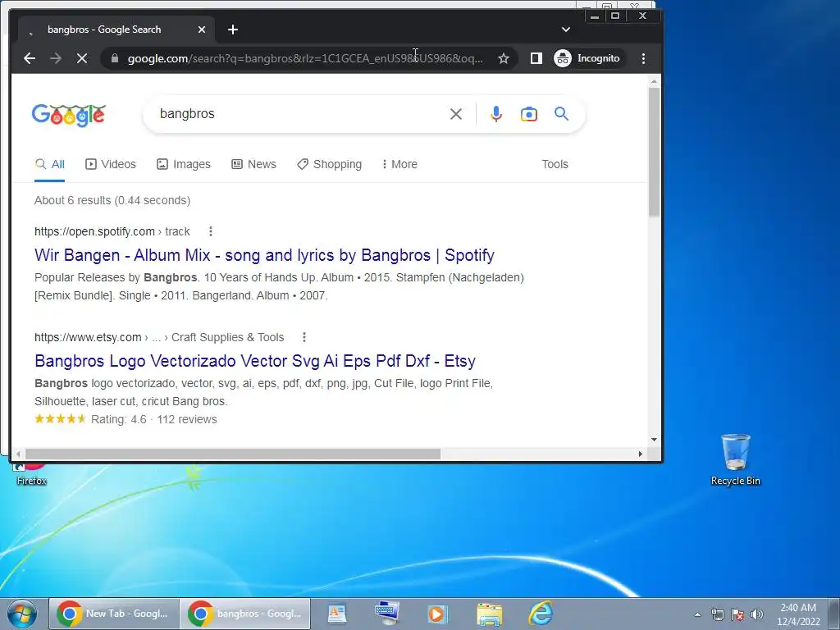Viewport: 840px width, 630px height.
Task: Close the bangbros Google Search tab
Action: [202, 30]
